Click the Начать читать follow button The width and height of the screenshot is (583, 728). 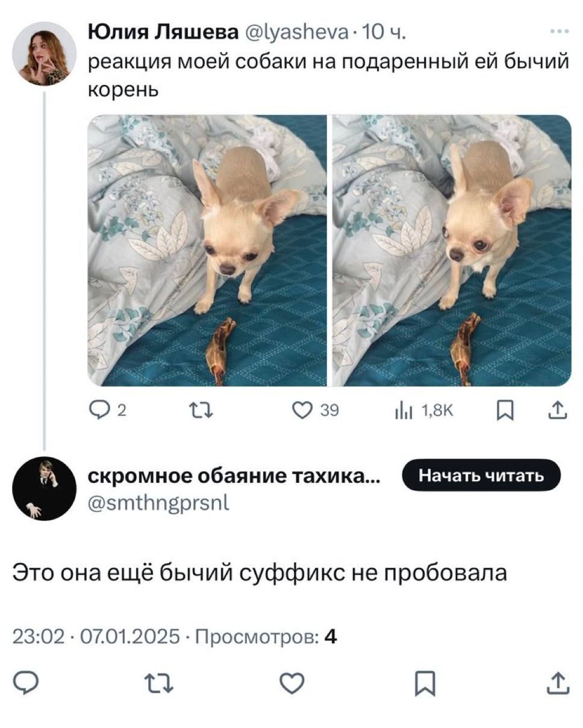pyautogui.click(x=481, y=476)
